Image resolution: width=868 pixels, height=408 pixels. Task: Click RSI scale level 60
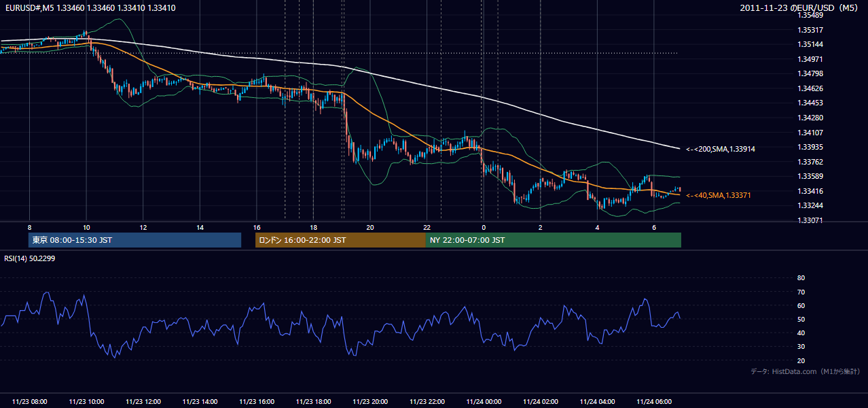801,305
